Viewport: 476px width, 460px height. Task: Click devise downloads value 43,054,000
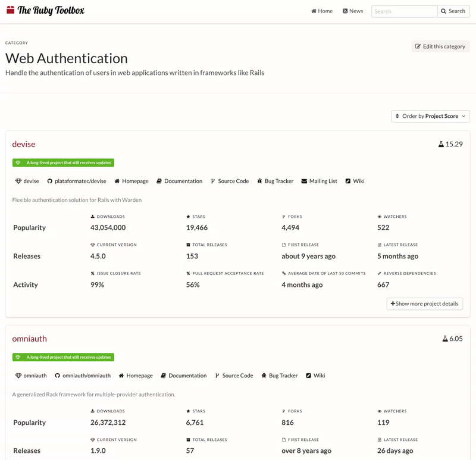[108, 228]
